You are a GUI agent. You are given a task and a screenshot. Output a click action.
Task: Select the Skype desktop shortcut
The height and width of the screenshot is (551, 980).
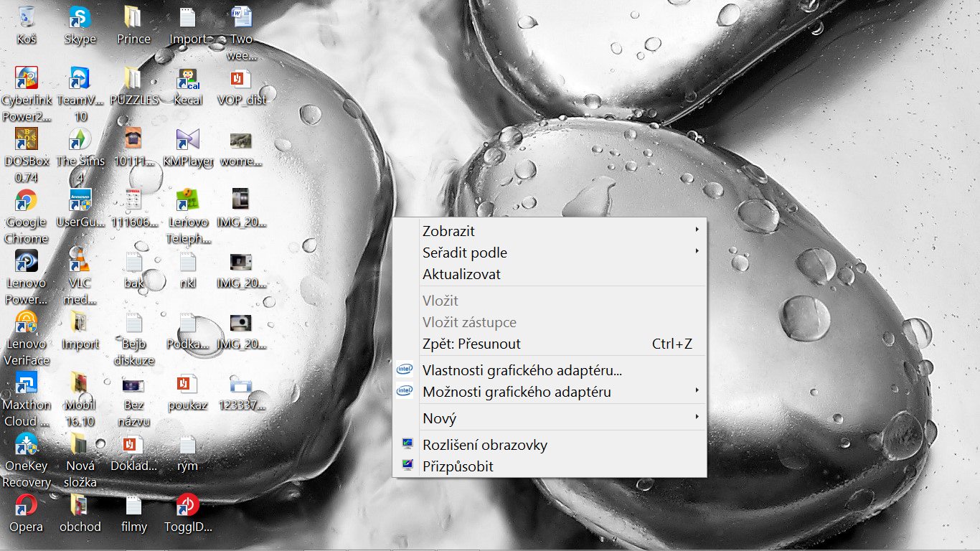80,17
